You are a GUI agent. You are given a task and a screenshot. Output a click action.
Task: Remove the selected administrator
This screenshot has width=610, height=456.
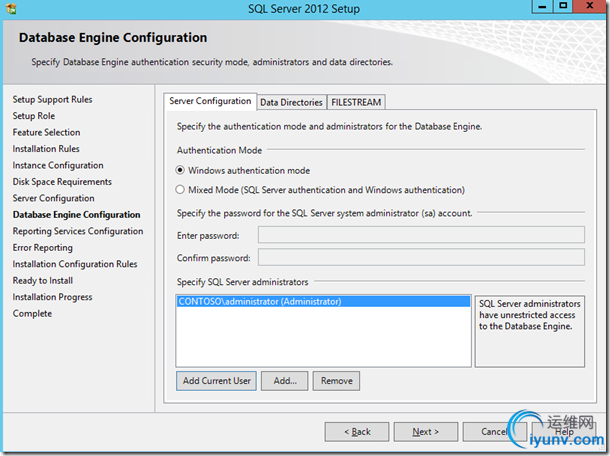click(x=337, y=381)
